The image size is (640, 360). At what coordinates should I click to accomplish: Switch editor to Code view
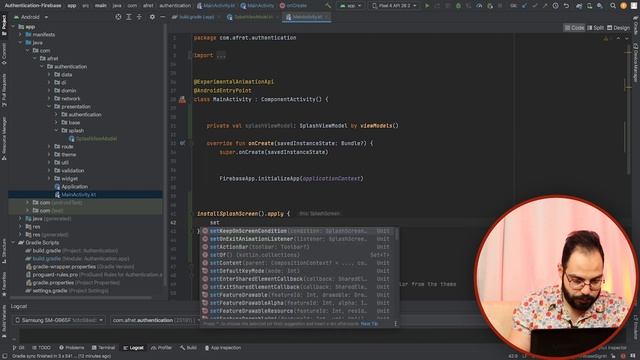click(x=574, y=28)
